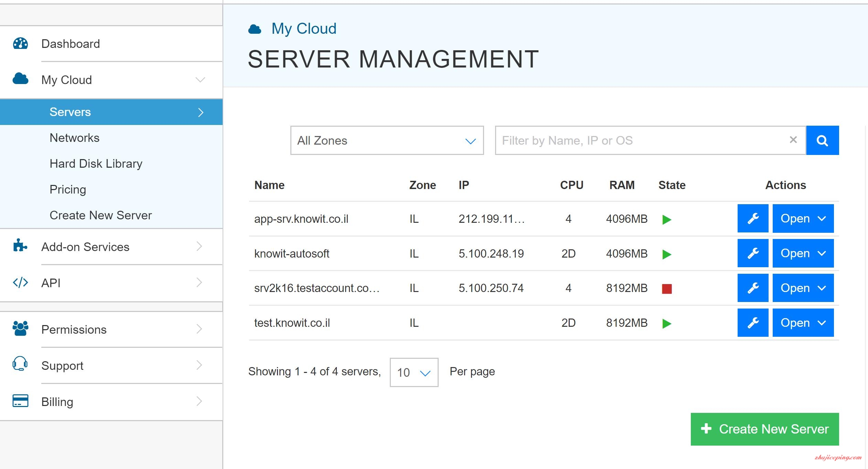Open actions dropdown for srv2k16.testaccount server

(803, 288)
